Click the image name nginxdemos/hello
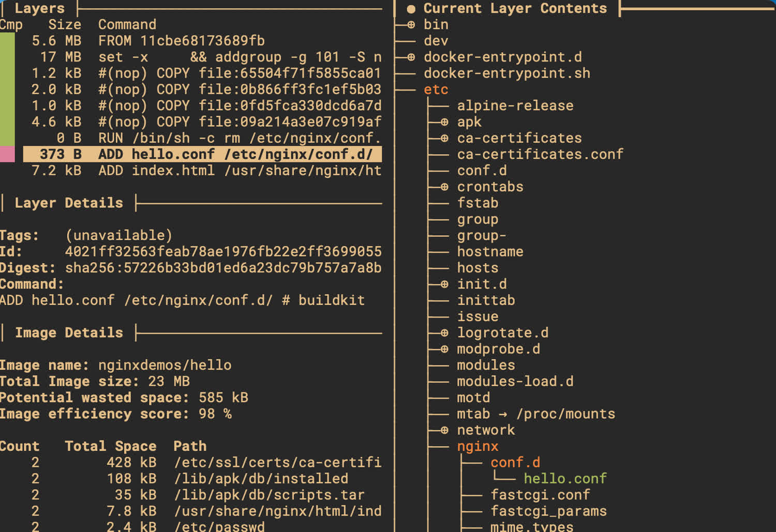This screenshot has height=532, width=776. click(165, 365)
